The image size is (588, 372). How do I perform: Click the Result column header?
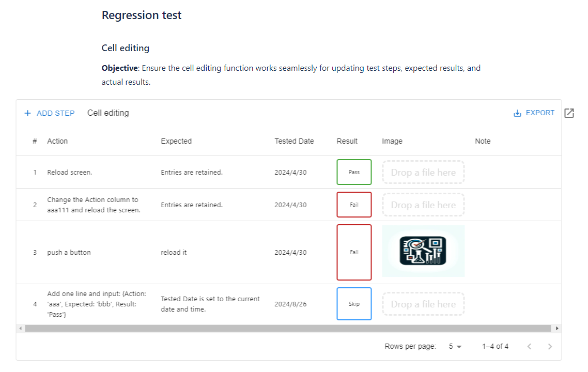point(347,141)
